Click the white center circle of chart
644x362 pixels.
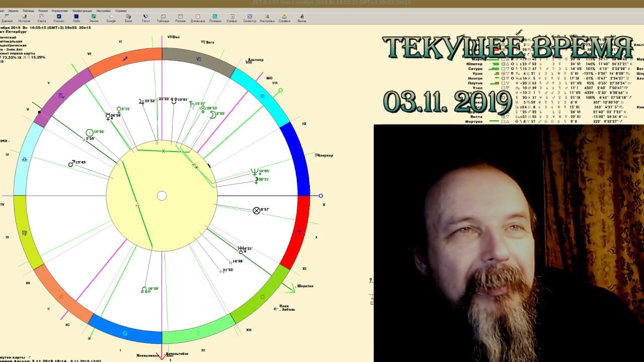[162, 196]
